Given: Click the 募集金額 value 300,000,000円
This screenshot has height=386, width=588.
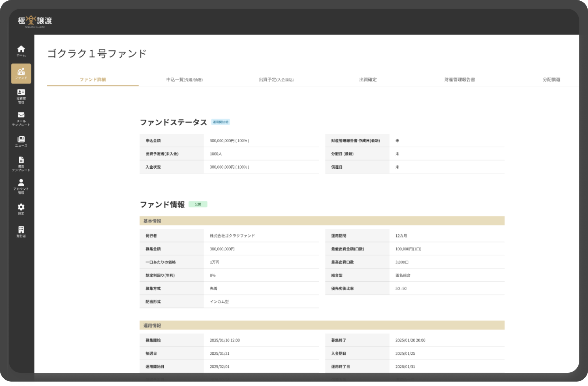Looking at the screenshot, I should 222,249.
